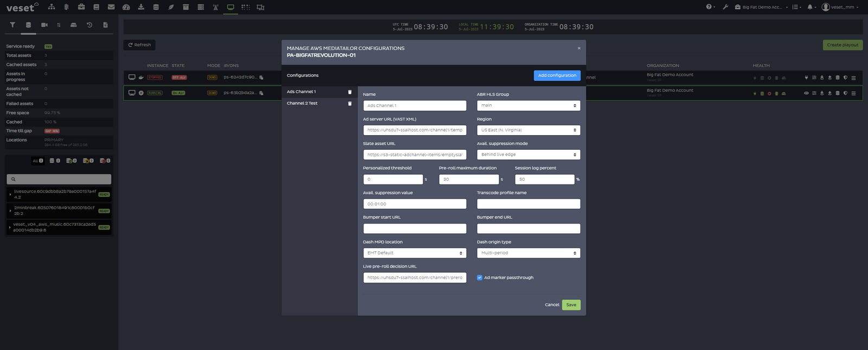Expand the livesource asset row
Viewport: 868px width, 350px height.
[10, 194]
